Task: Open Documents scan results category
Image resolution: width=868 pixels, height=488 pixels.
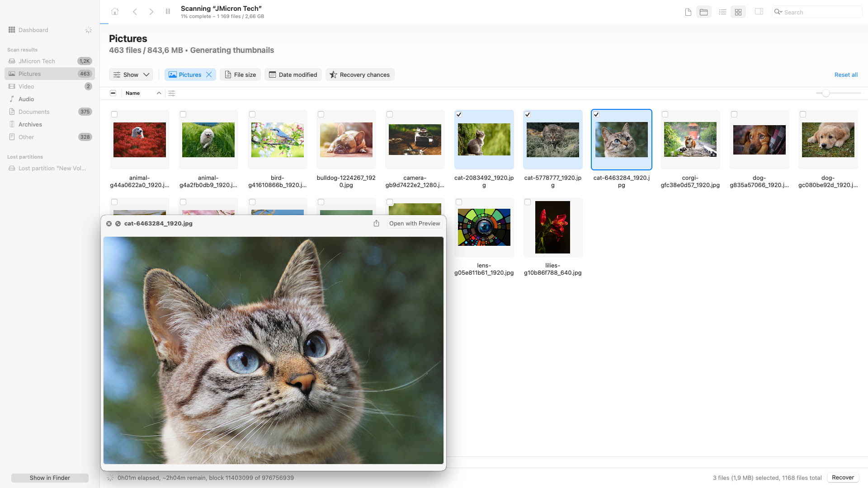Action: 33,112
